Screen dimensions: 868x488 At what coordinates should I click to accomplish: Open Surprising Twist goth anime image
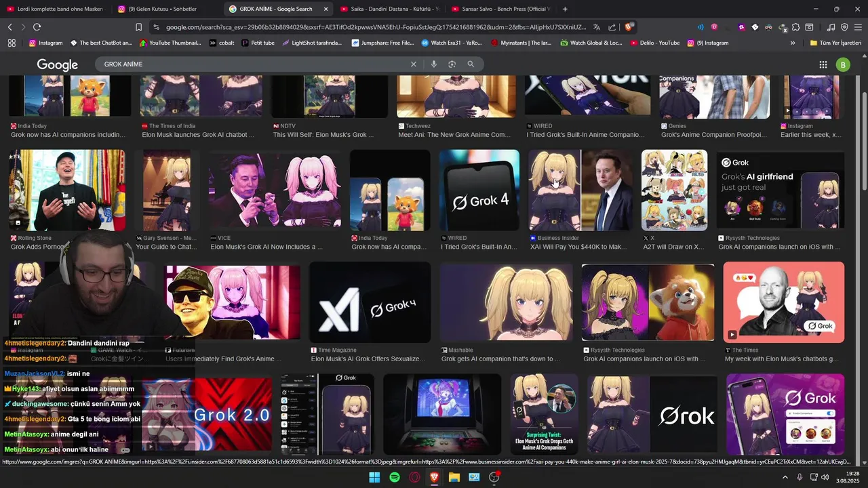(x=545, y=413)
